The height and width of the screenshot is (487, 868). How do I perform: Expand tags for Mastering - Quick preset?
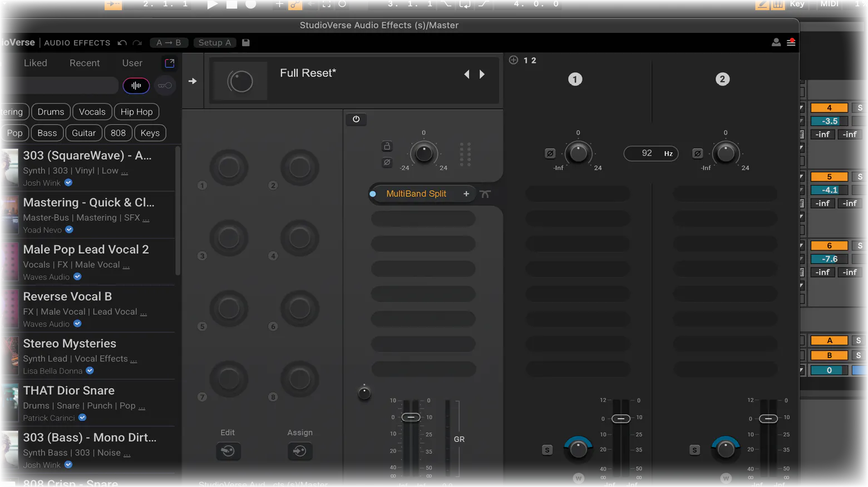146,218
